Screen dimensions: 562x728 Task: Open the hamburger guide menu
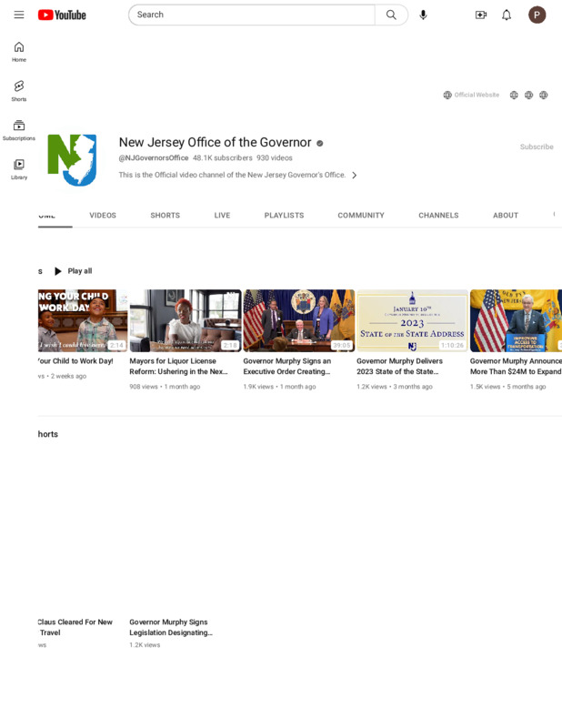pos(19,15)
